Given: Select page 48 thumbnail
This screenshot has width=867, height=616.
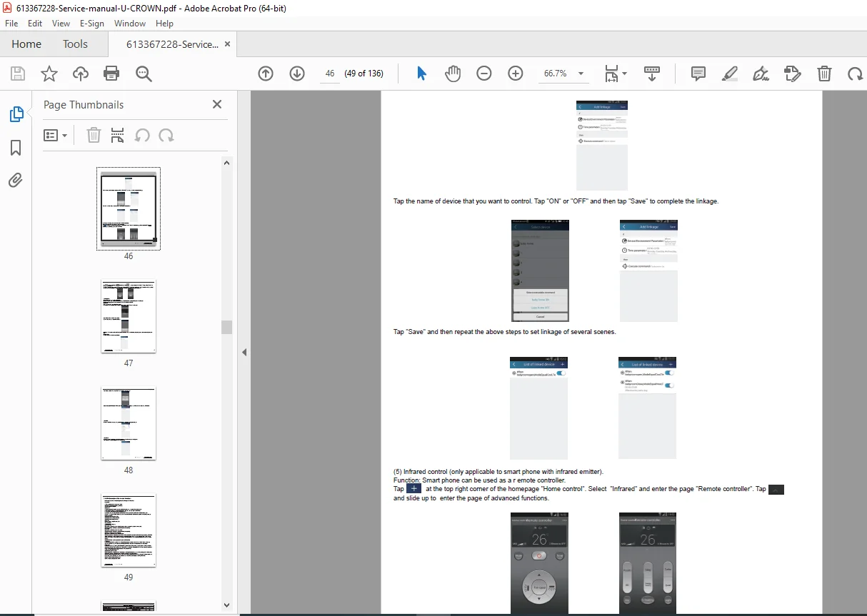Looking at the screenshot, I should 129,423.
